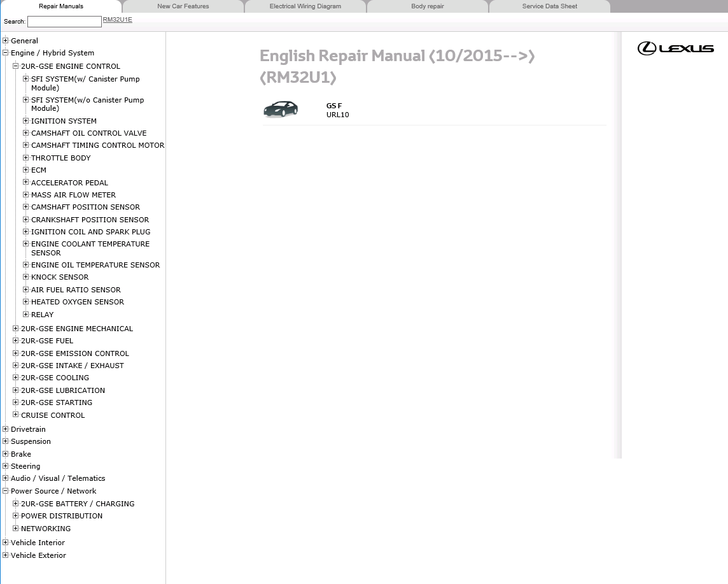
Task: Click the GS F car thumbnail
Action: (281, 109)
